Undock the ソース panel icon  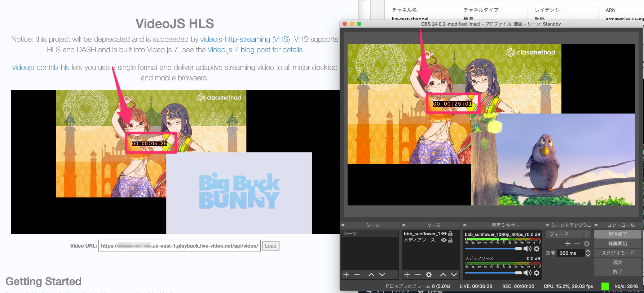point(404,225)
